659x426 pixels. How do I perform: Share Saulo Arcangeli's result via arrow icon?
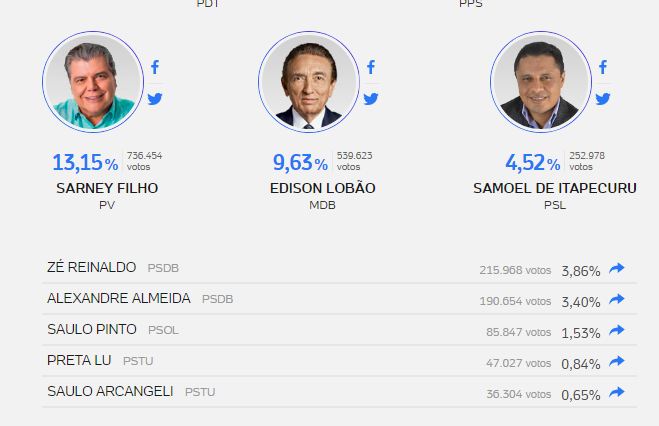click(617, 392)
